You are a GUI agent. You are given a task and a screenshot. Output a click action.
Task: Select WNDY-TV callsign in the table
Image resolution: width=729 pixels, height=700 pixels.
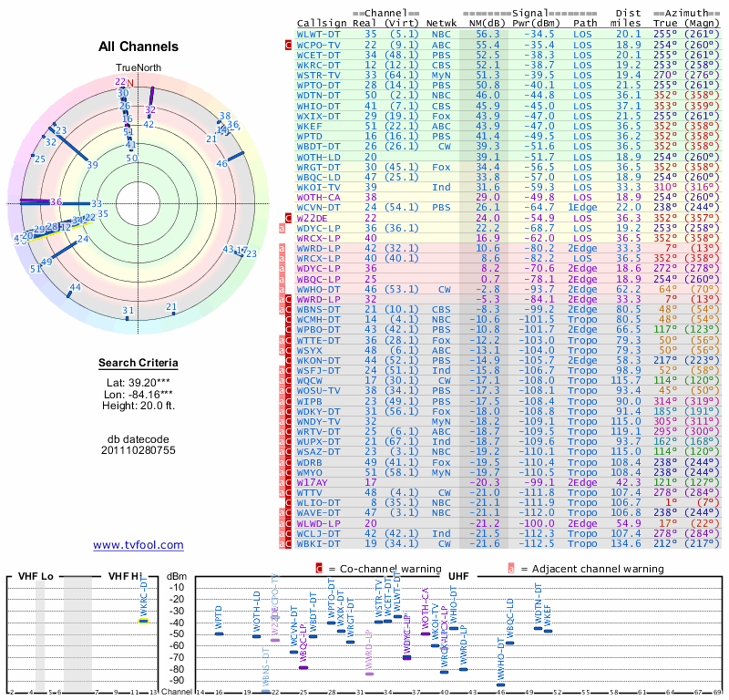(318, 421)
